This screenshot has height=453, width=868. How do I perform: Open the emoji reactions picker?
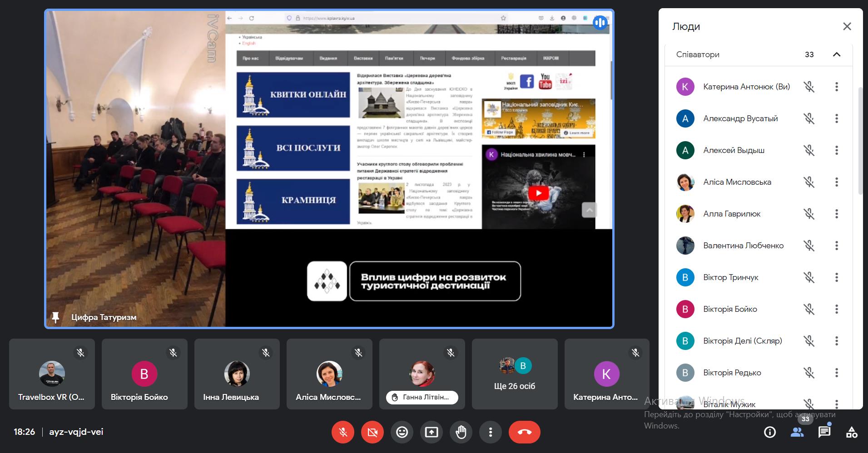(x=402, y=432)
